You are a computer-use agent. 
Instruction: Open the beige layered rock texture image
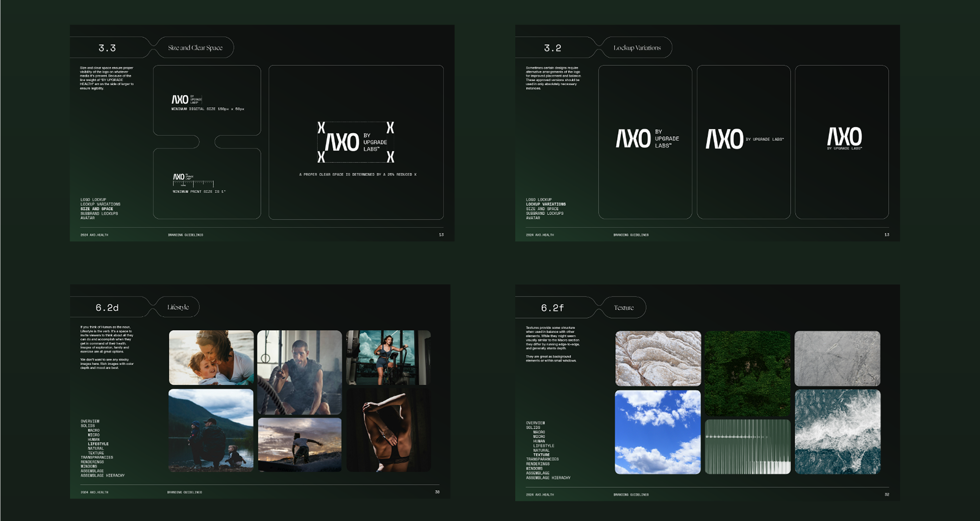658,359
